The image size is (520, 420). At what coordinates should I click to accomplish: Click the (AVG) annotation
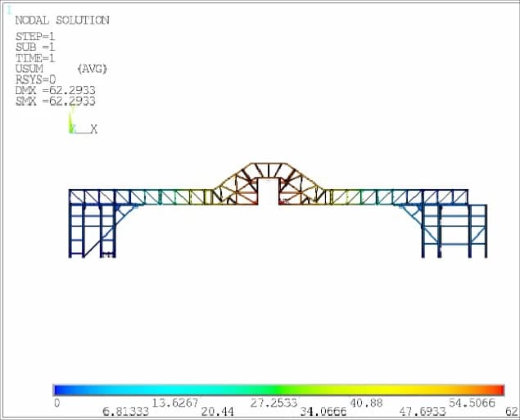[93, 69]
